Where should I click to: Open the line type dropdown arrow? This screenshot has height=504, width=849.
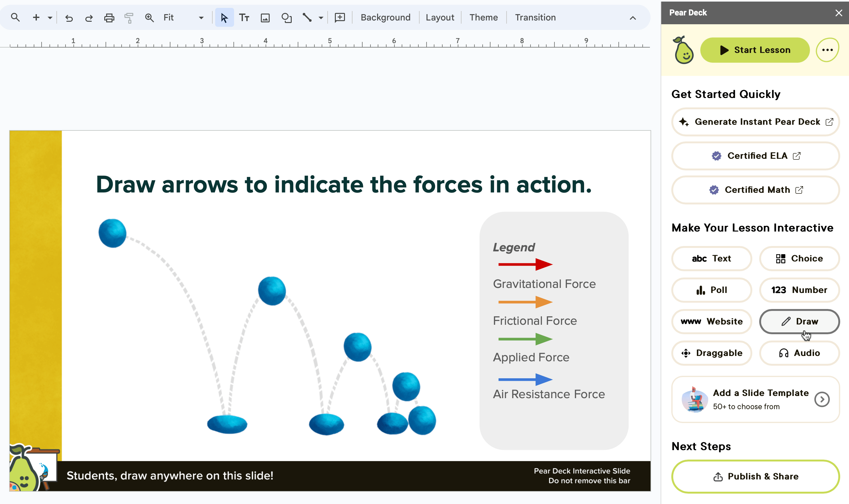[321, 18]
